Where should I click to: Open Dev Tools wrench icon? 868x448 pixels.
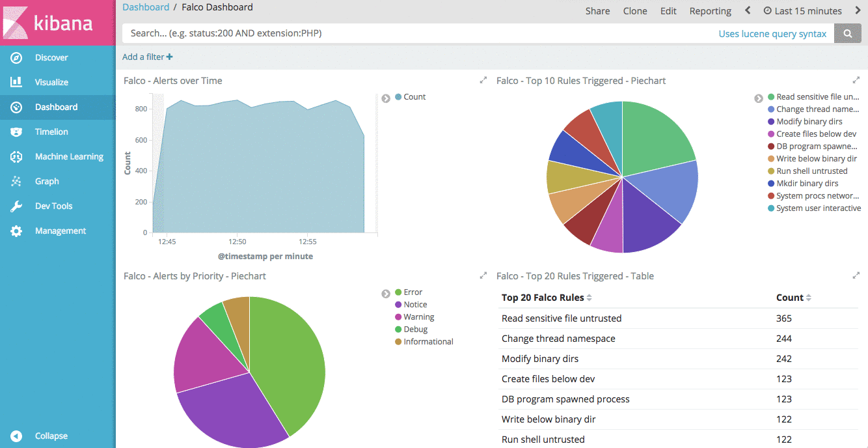[x=16, y=206]
